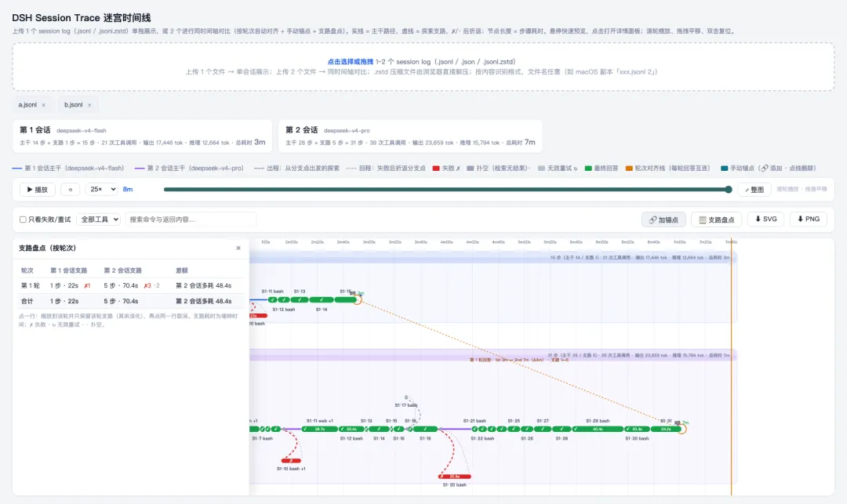Click the red failed S1·10 bash +1 node
This screenshot has height=504, width=847.
[x=291, y=461]
